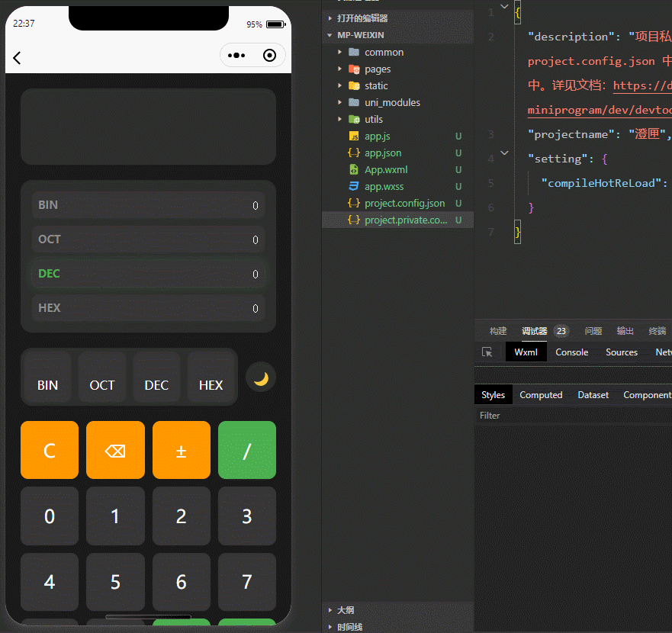Screen dimensions: 672x633
Task: Expand the 打开的编辑器 section
Action: [x=397, y=18]
